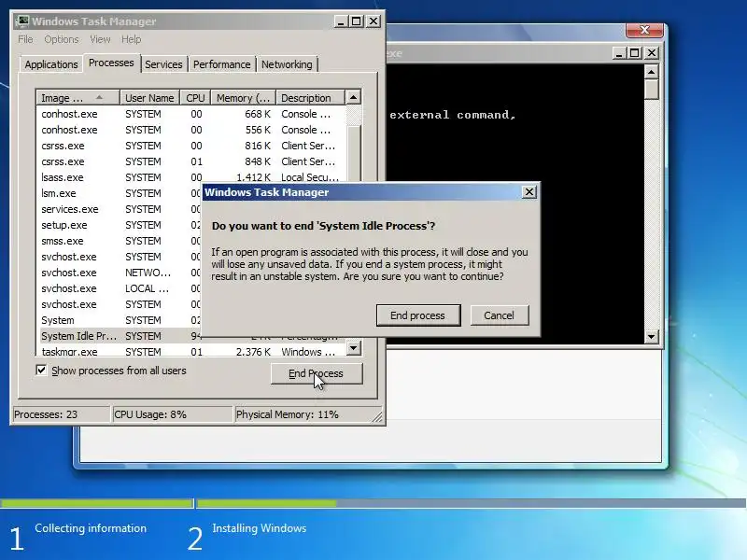This screenshot has width=747, height=560.
Task: Select the csrss.exe row with 816 K
Action: [190, 146]
